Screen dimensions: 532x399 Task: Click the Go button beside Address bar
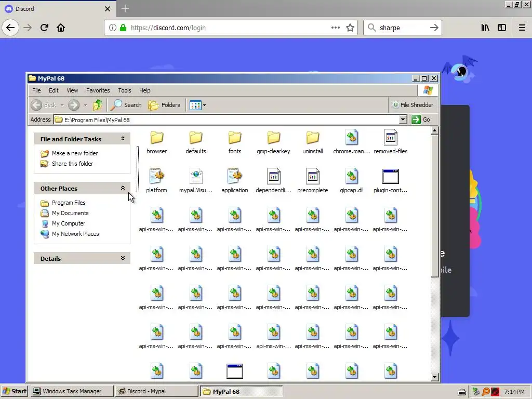coord(421,119)
